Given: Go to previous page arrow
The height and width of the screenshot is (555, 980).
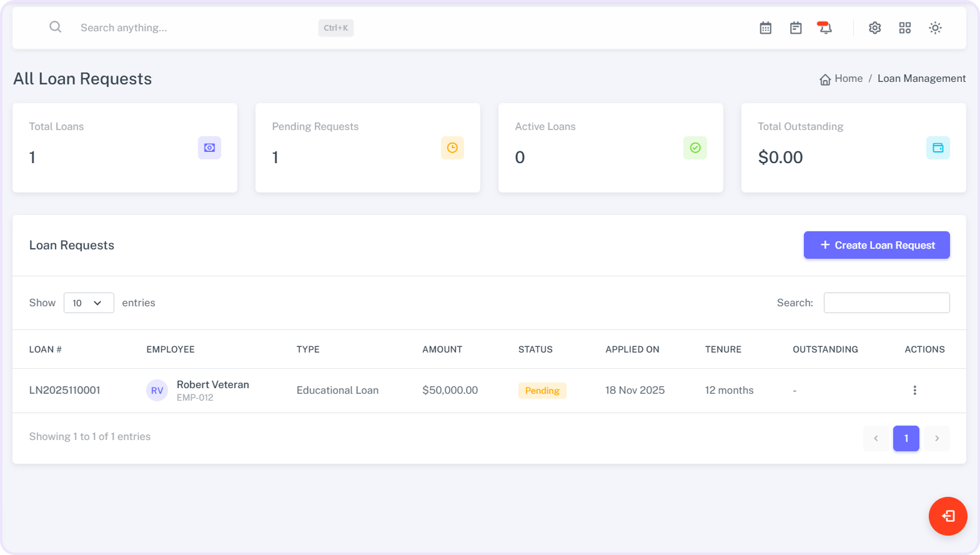Looking at the screenshot, I should click(876, 438).
